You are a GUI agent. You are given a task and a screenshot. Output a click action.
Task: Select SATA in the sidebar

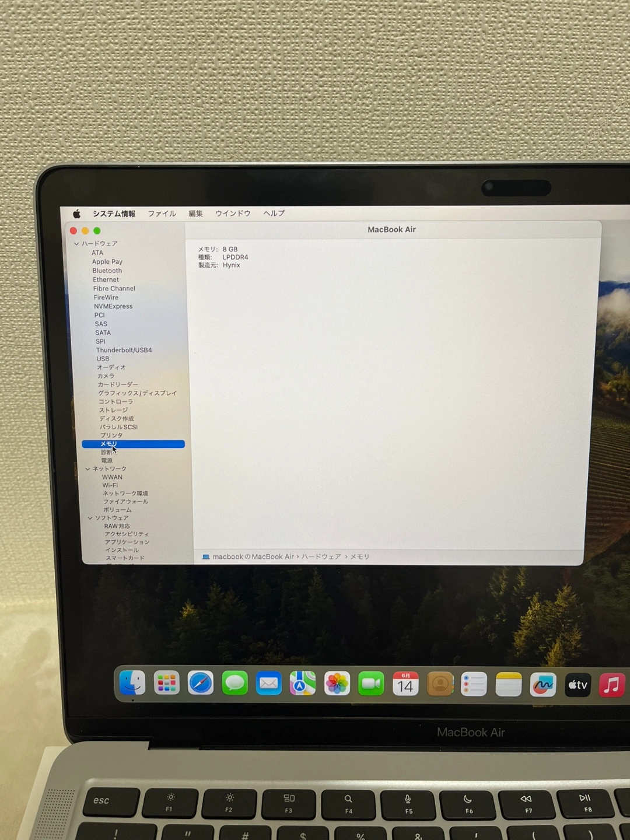[103, 332]
